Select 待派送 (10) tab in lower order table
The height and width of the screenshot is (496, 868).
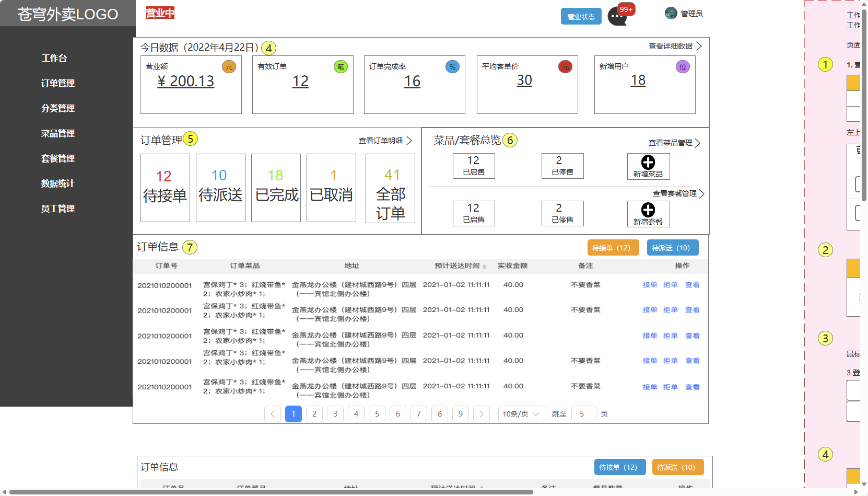[678, 467]
